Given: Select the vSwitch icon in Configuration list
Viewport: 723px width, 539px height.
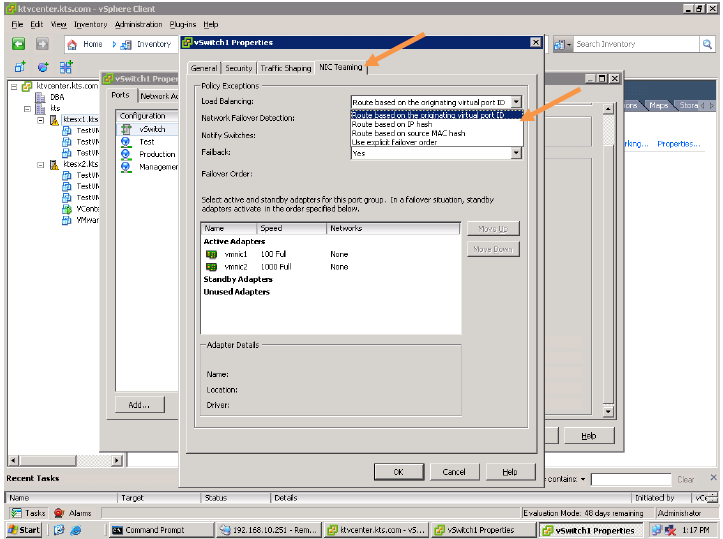Looking at the screenshot, I should click(x=126, y=129).
